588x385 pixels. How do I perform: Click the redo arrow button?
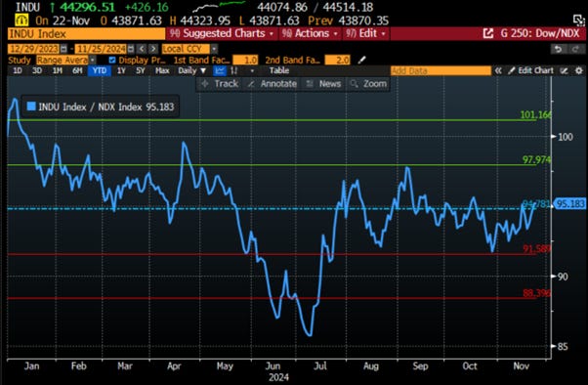[x=575, y=49]
